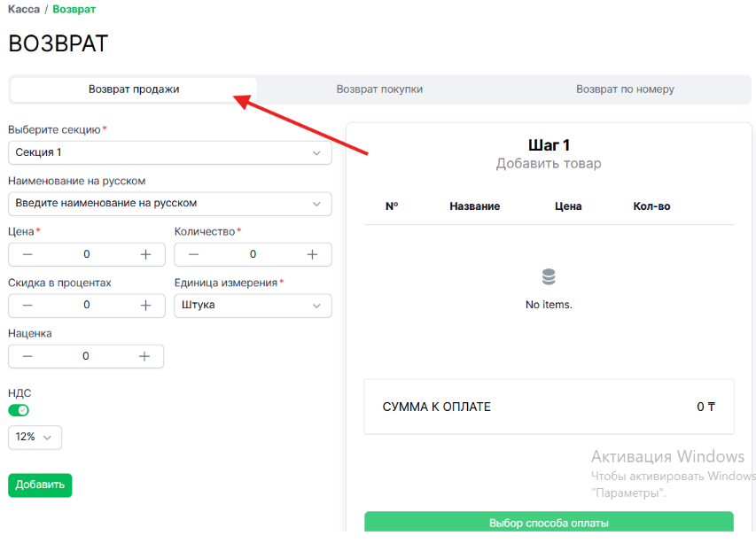The width and height of the screenshot is (756, 551).
Task: Click the minus icon in Наценка field
Action: 27,356
